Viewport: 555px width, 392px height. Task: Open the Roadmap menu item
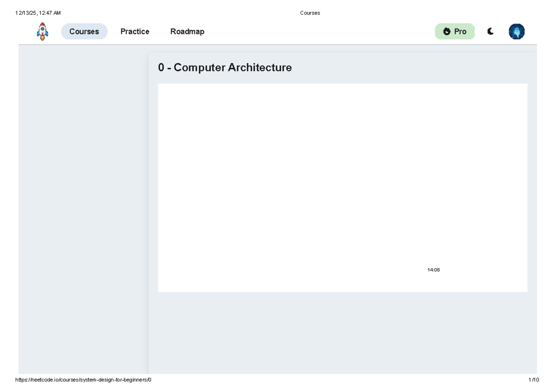[x=187, y=31]
